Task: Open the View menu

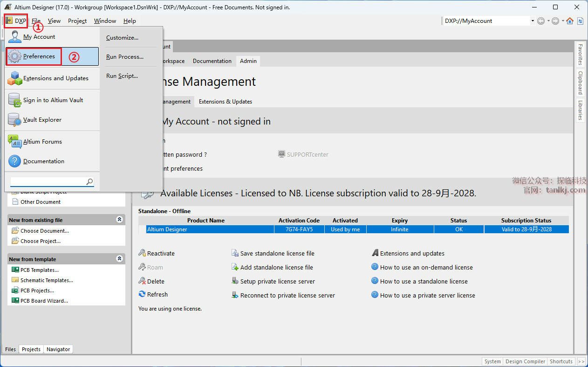Action: point(54,21)
